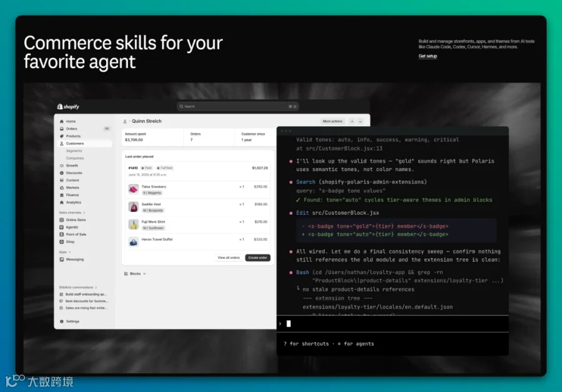Click the $1,027.20 order total
Screen dimensions: 562x392
click(260, 168)
